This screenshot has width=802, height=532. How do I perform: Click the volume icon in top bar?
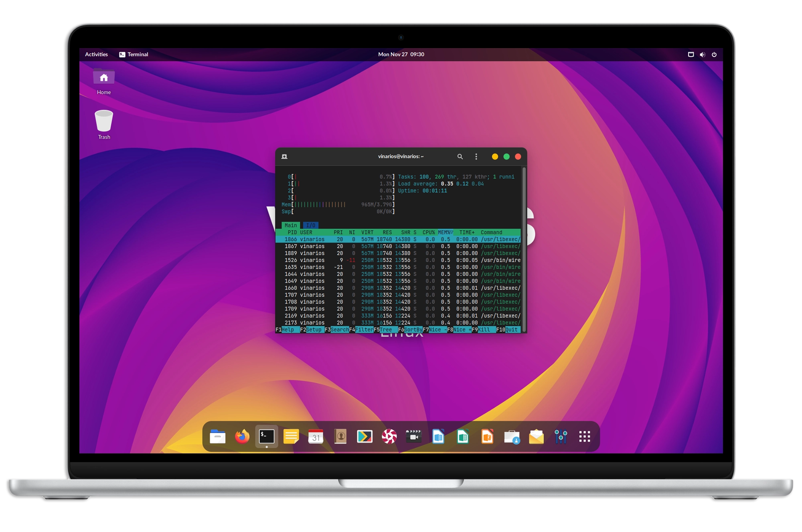click(703, 55)
